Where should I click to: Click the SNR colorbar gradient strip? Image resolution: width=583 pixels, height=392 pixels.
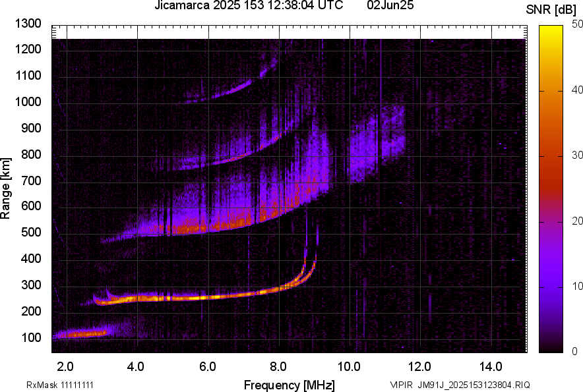(551, 189)
